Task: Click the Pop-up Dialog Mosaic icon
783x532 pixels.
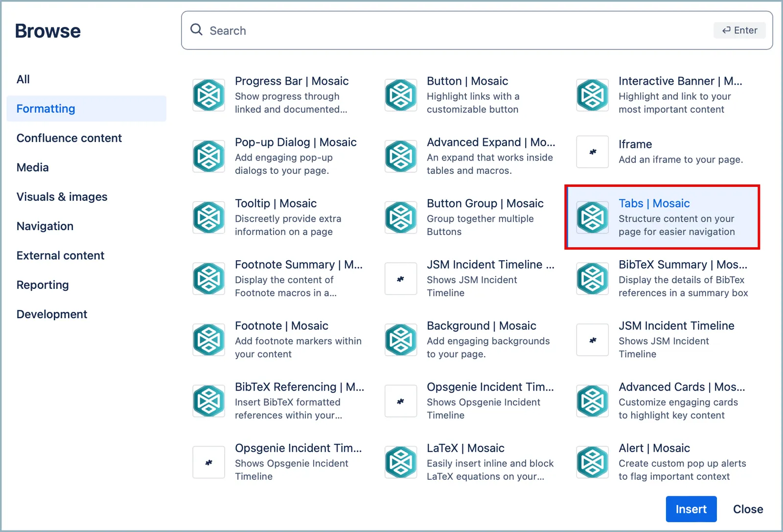Action: tap(209, 156)
